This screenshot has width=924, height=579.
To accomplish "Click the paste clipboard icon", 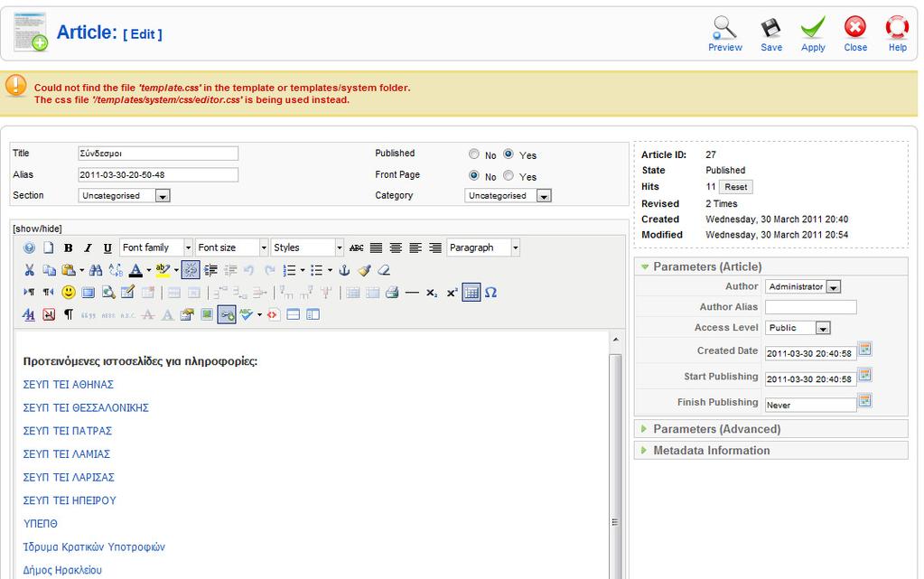I will (x=69, y=270).
